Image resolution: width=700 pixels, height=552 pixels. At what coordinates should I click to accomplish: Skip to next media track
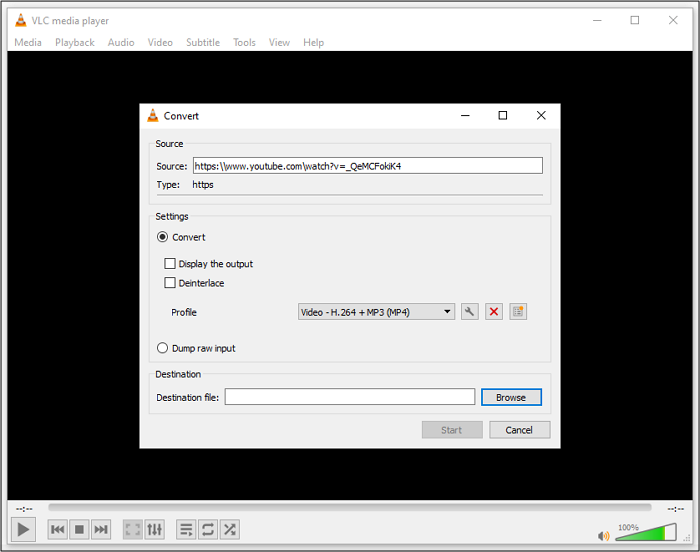[101, 529]
